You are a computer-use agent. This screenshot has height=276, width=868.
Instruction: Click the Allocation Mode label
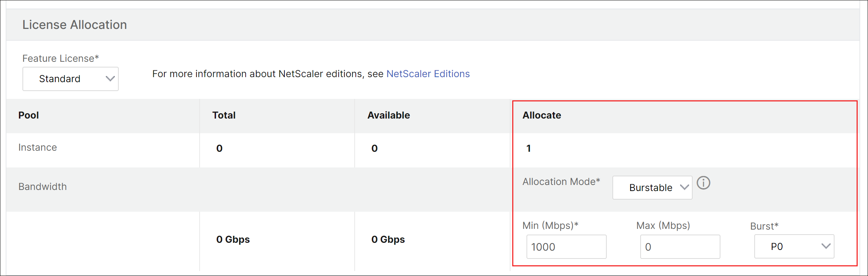click(561, 182)
